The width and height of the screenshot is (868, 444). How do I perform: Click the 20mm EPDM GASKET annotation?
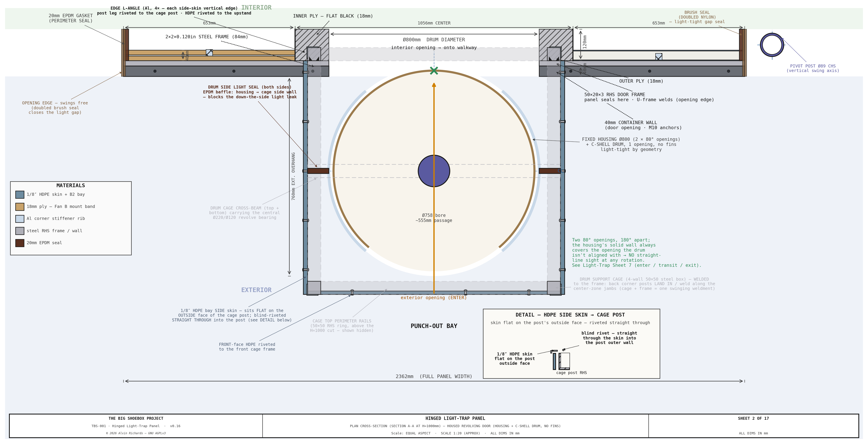coord(71,18)
